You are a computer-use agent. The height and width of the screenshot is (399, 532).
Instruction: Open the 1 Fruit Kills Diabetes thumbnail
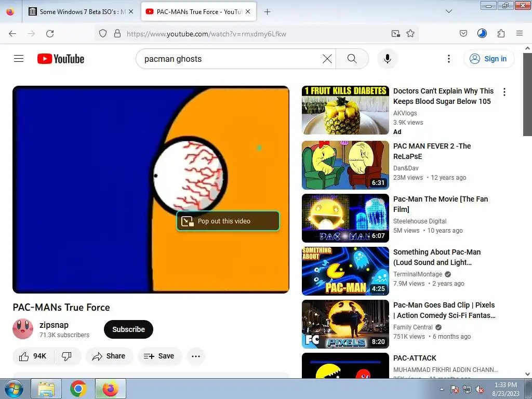click(345, 110)
